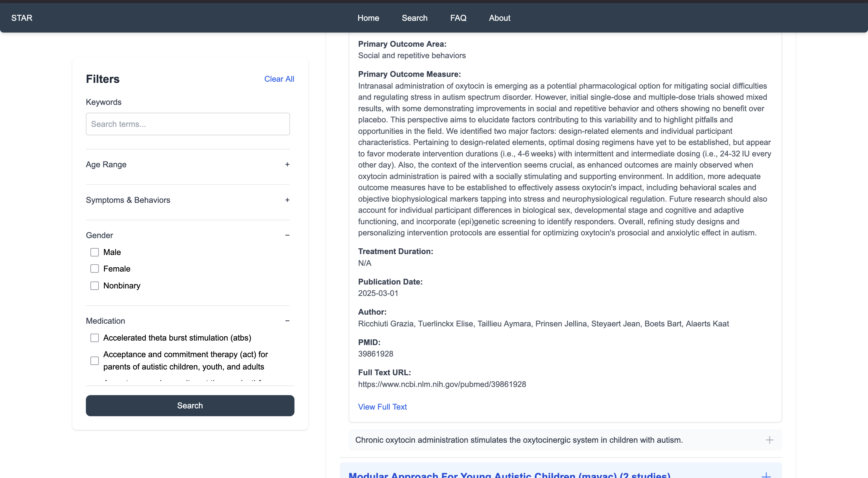Focus the Keywords search terms field

188,124
